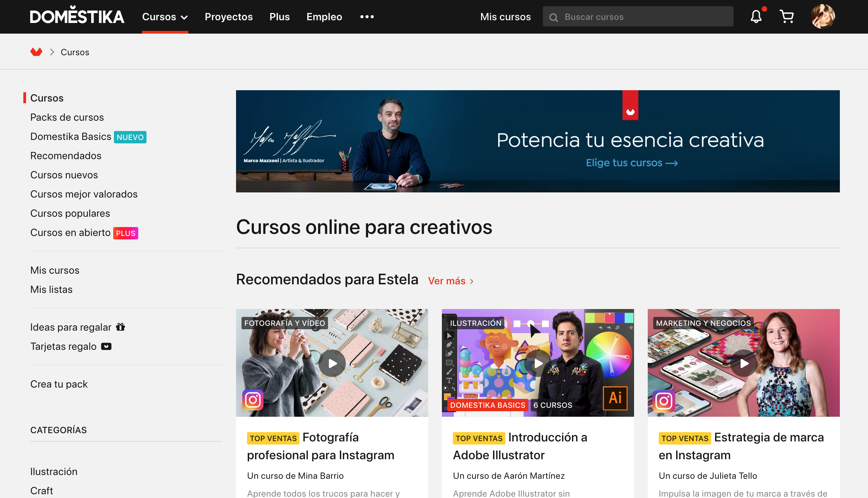Viewport: 868px width, 498px height.
Task: Click the card icon beside Tarjetas regalo
Action: 106,346
